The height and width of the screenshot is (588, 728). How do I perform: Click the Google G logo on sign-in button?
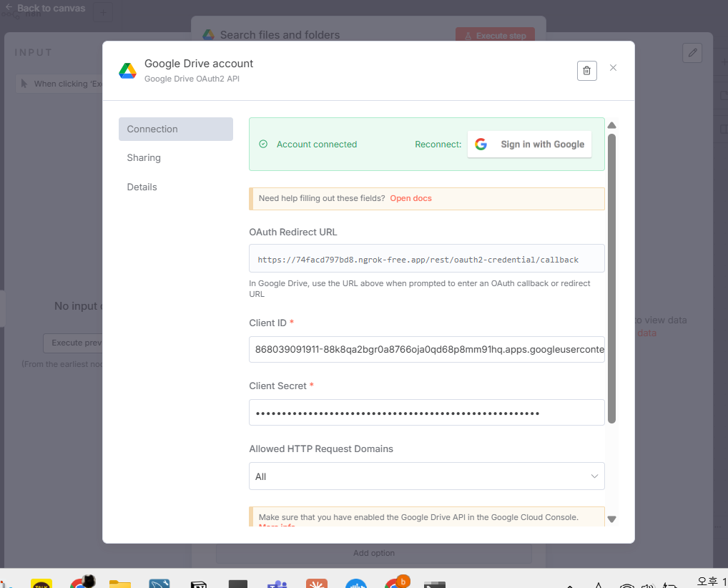481,144
